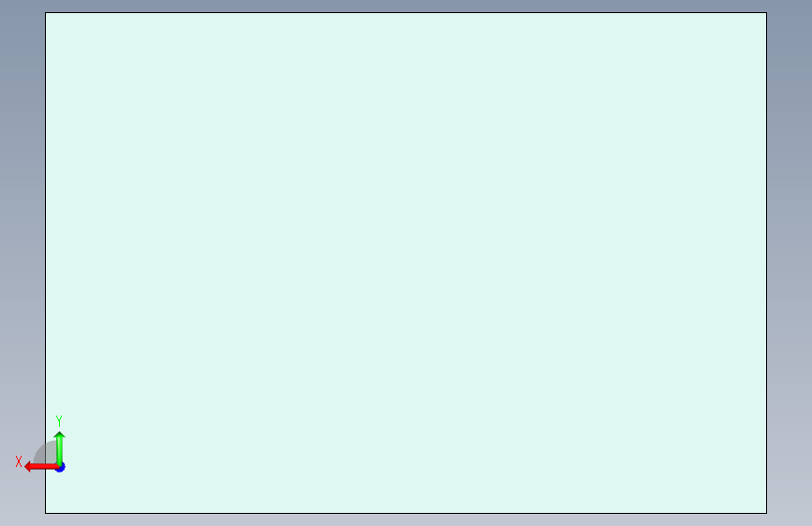
Task: Pick the bottom-left corner vertex of rectangle
Action: [x=46, y=513]
